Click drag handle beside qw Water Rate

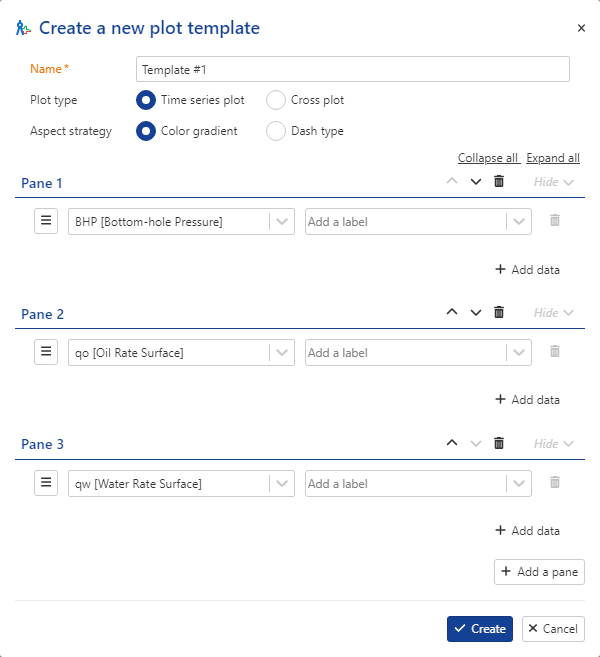click(x=46, y=483)
